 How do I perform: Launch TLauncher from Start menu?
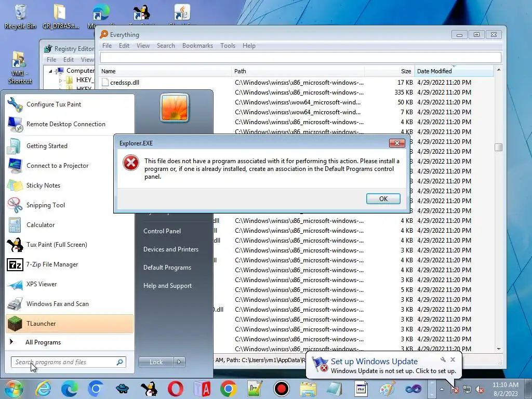point(70,323)
